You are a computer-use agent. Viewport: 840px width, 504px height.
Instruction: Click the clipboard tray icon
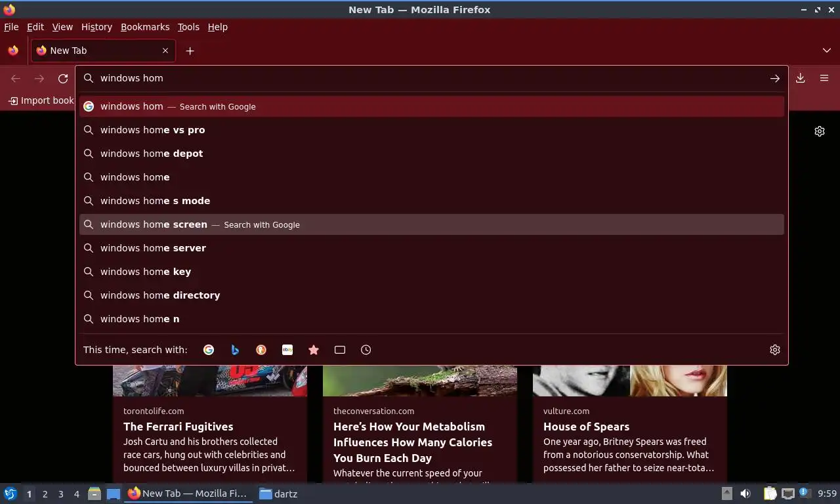(x=770, y=493)
